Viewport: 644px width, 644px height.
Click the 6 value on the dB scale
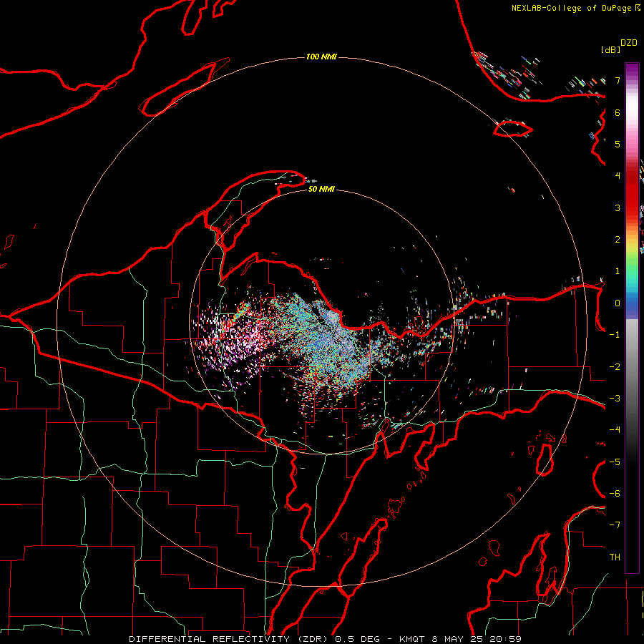tap(618, 112)
